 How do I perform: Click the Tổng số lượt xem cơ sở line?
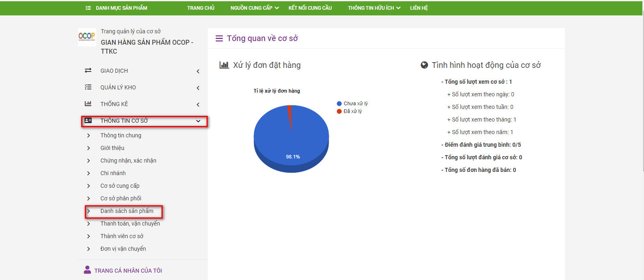point(477,82)
